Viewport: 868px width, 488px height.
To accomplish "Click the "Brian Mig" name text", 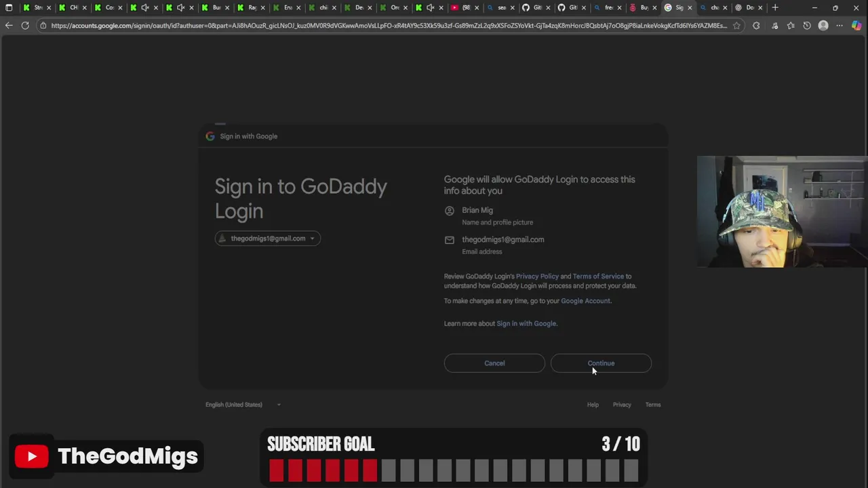I will (x=477, y=210).
